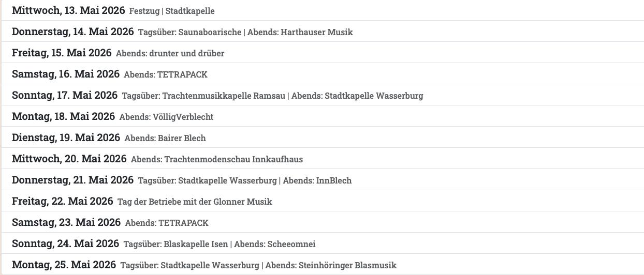Click the "Festzug | Stadtkapelle" description text

(172, 11)
